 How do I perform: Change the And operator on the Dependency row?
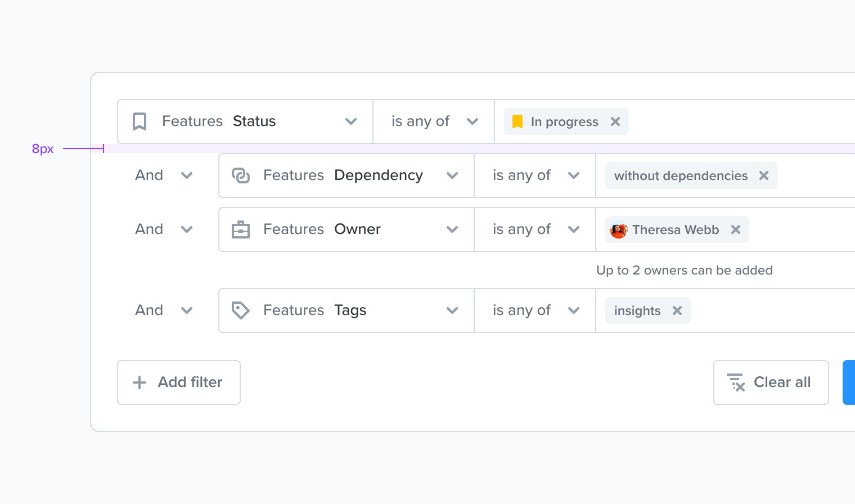click(164, 175)
